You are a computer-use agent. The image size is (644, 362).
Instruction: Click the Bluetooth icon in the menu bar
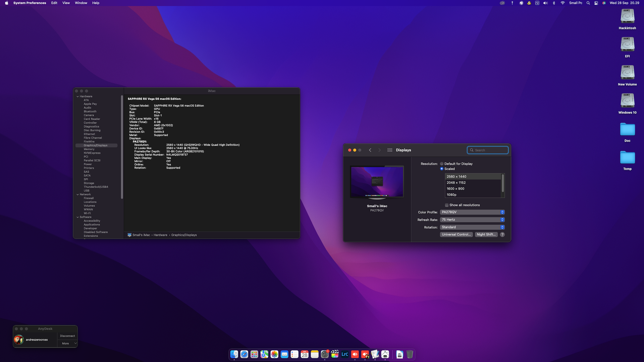click(x=554, y=3)
